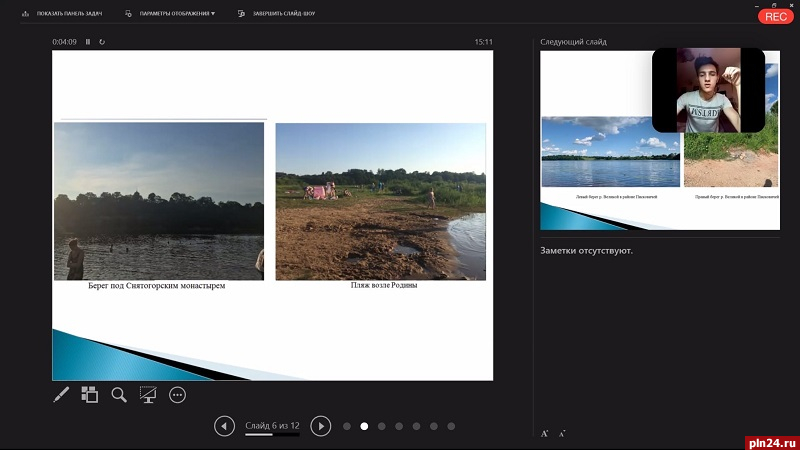Image resolution: width=800 pixels, height=450 pixels.
Task: Click 'Показать панель задач' option
Action: (62, 14)
